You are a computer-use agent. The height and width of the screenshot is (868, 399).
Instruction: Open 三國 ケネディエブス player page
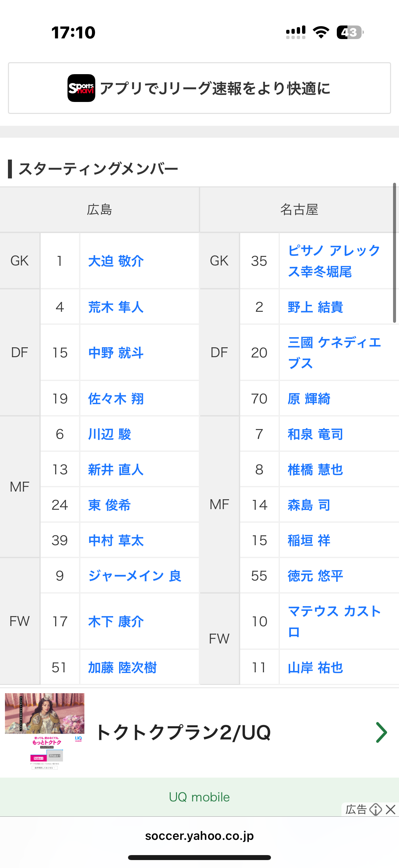[x=334, y=353]
